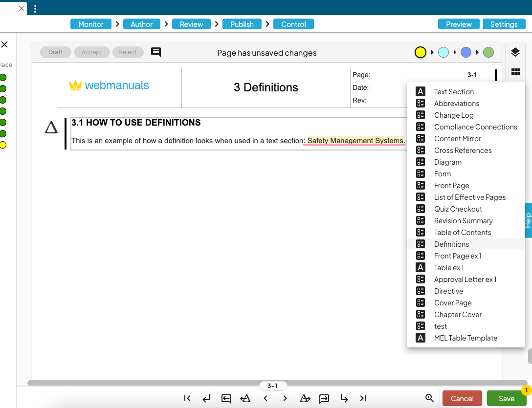Select the highlighted Definitions entry
Viewport: 532px width, 408px height.
(x=466, y=244)
